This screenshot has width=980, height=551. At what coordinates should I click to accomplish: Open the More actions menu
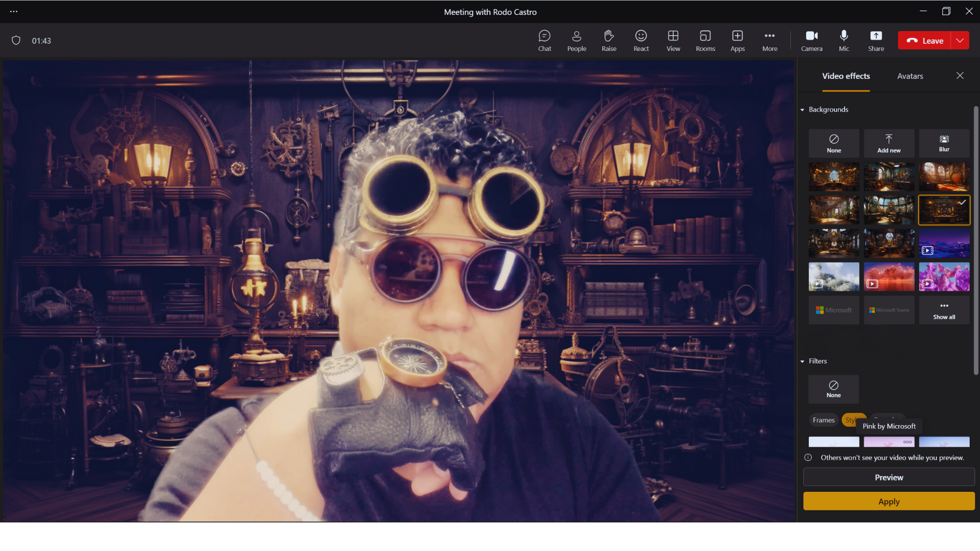(x=769, y=41)
